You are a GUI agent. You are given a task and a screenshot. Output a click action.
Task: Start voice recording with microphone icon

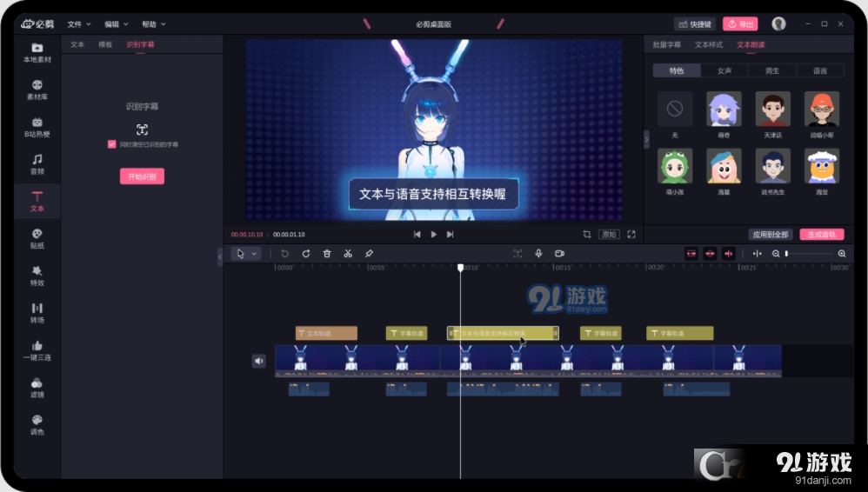pyautogui.click(x=538, y=254)
